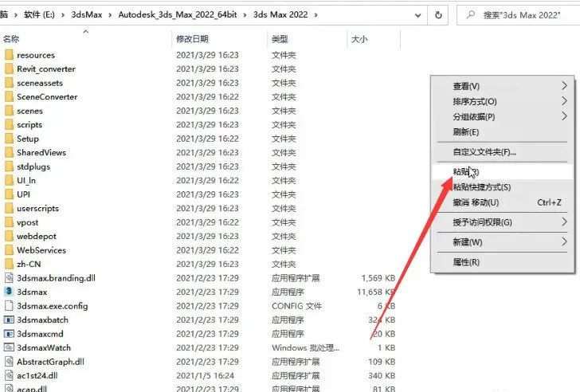Select the 3dsmax application icon
Viewport: 580px width, 392px height.
click(x=9, y=292)
